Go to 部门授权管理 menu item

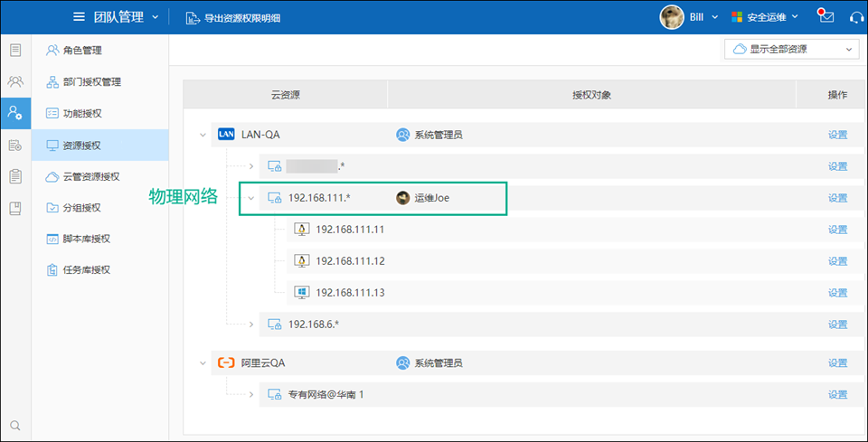coord(91,82)
